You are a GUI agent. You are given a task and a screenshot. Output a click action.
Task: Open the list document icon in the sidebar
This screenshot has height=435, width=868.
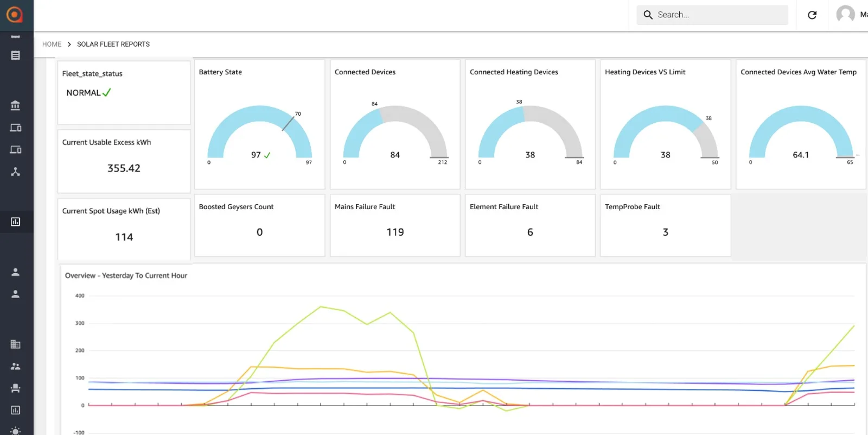(15, 55)
